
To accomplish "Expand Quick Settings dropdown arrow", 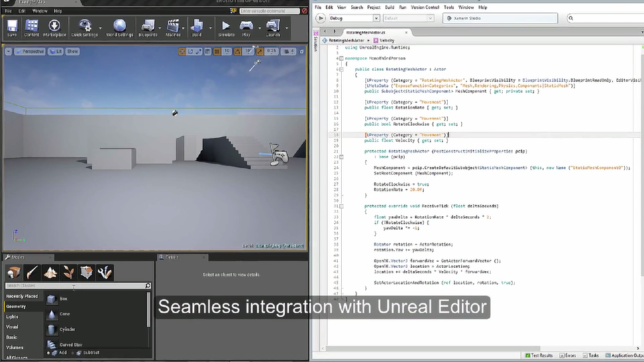I will click(101, 28).
